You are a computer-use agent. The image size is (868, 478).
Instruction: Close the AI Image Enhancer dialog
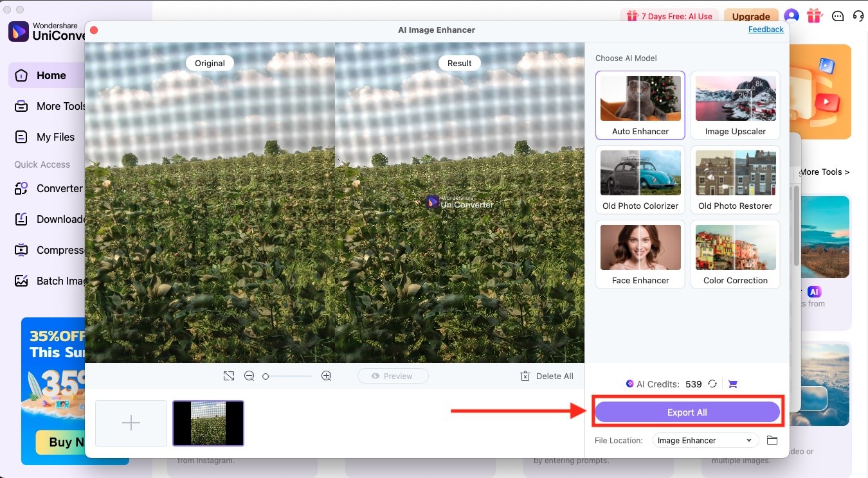point(94,30)
